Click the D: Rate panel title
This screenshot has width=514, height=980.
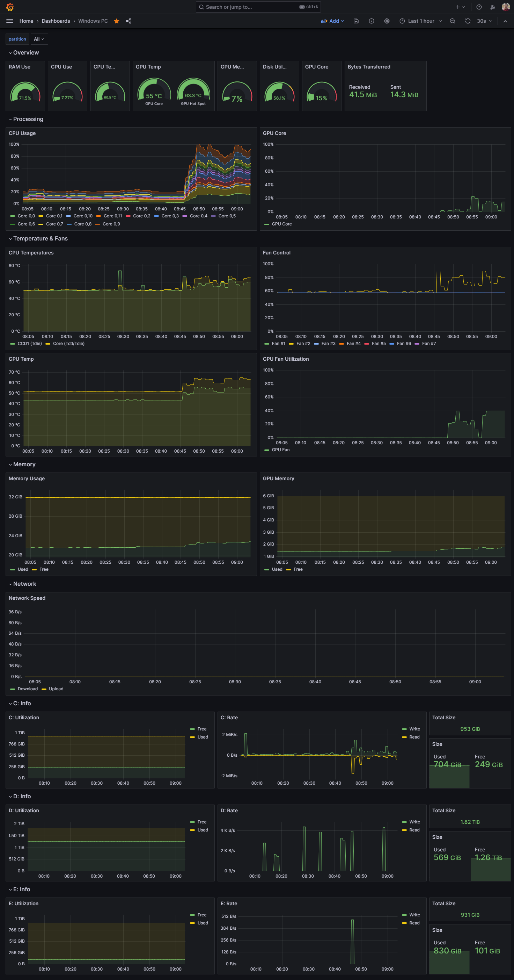229,811
